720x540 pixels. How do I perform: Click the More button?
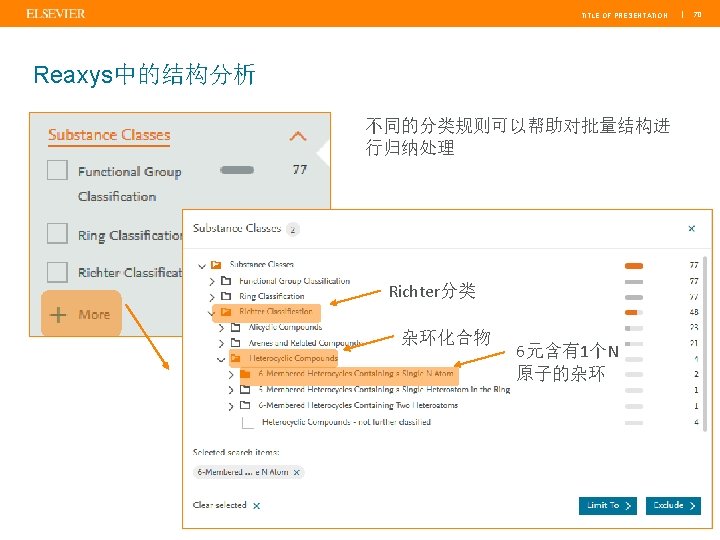(x=81, y=314)
